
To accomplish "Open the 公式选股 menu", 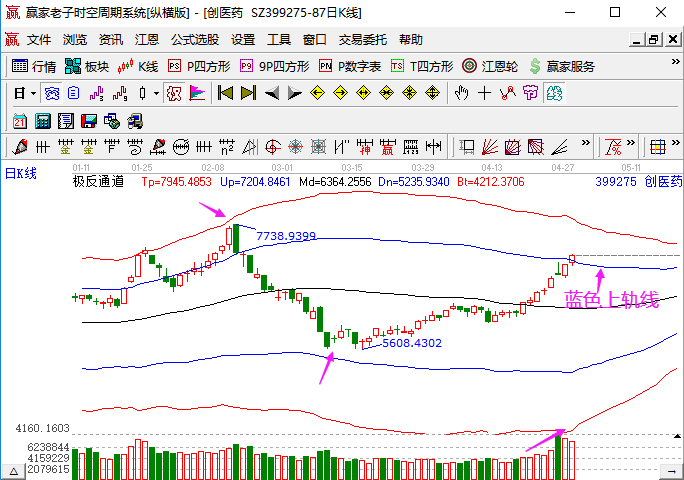I will click(195, 40).
